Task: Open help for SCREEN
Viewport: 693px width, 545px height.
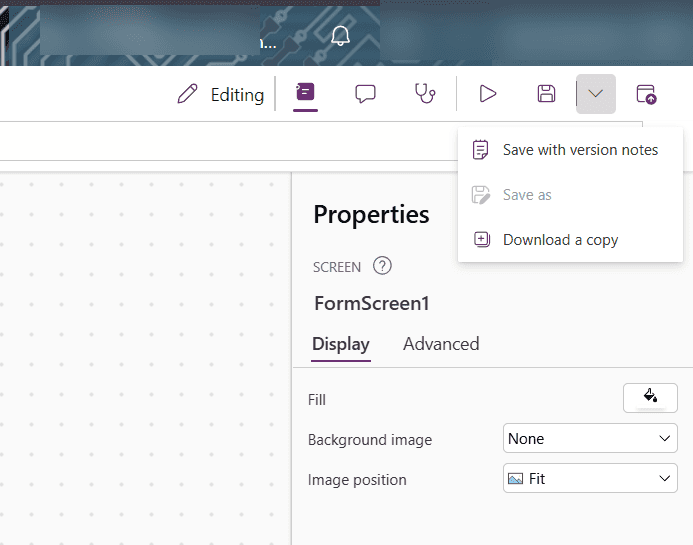Action: click(x=382, y=266)
